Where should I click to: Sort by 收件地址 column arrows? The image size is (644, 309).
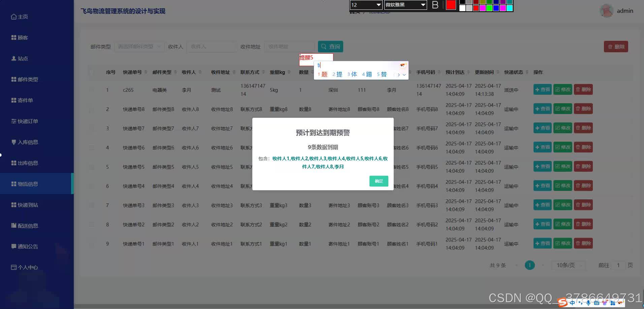(x=233, y=72)
